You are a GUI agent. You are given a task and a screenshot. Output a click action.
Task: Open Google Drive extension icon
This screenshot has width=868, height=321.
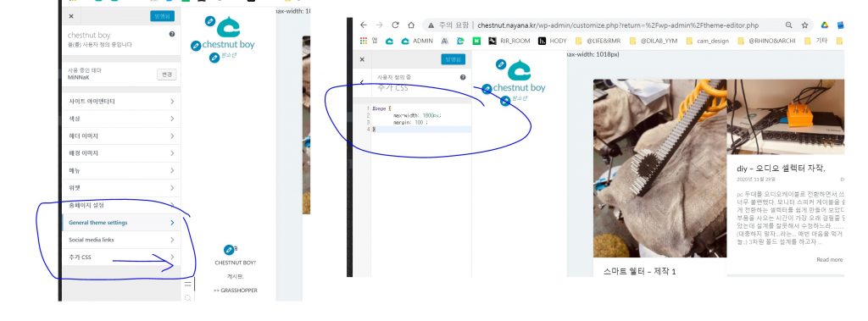pos(824,25)
